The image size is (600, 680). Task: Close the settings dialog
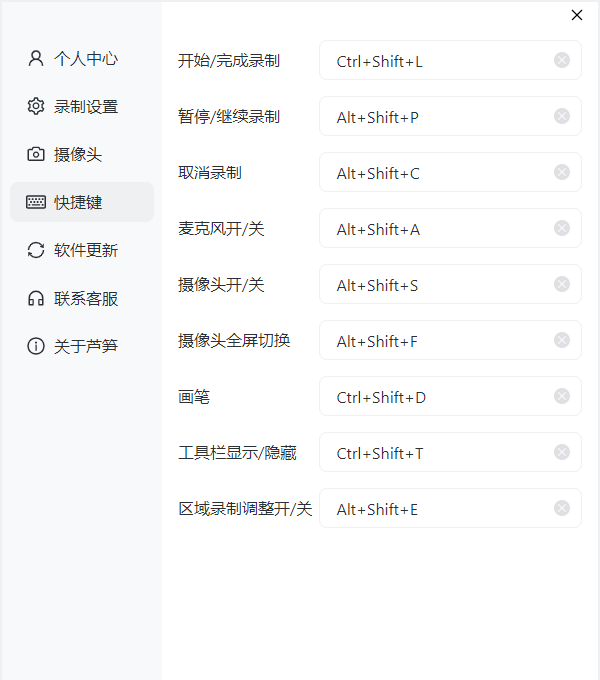click(x=577, y=15)
